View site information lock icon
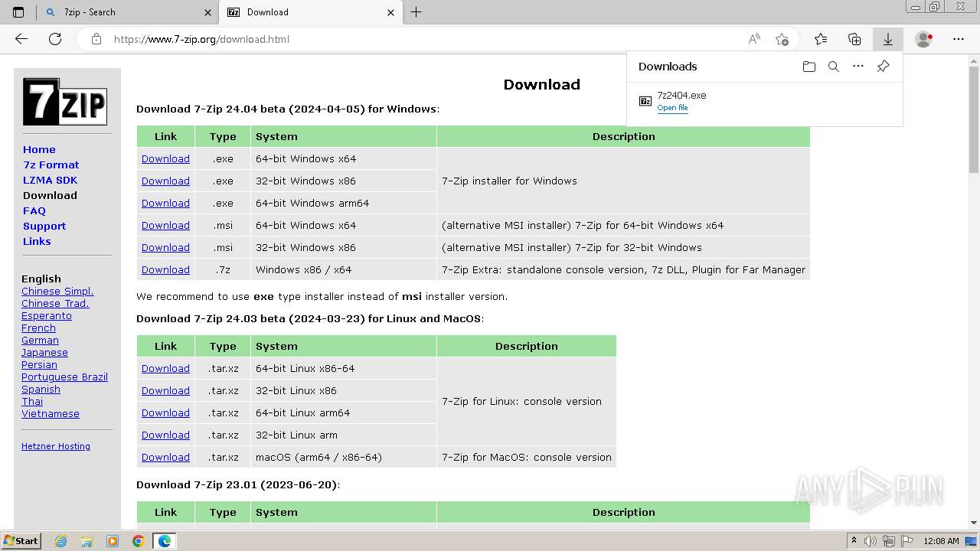 [x=96, y=39]
